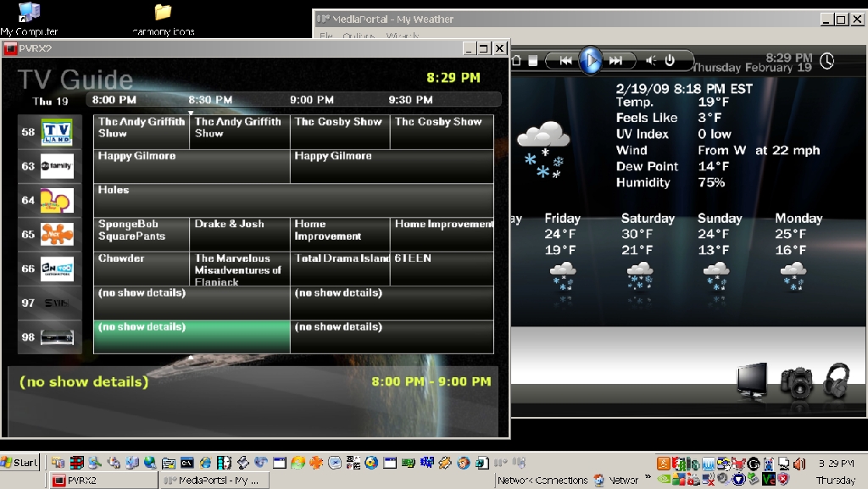Click Saturday forecast in My Weather
The image size is (868, 489).
[x=648, y=218]
